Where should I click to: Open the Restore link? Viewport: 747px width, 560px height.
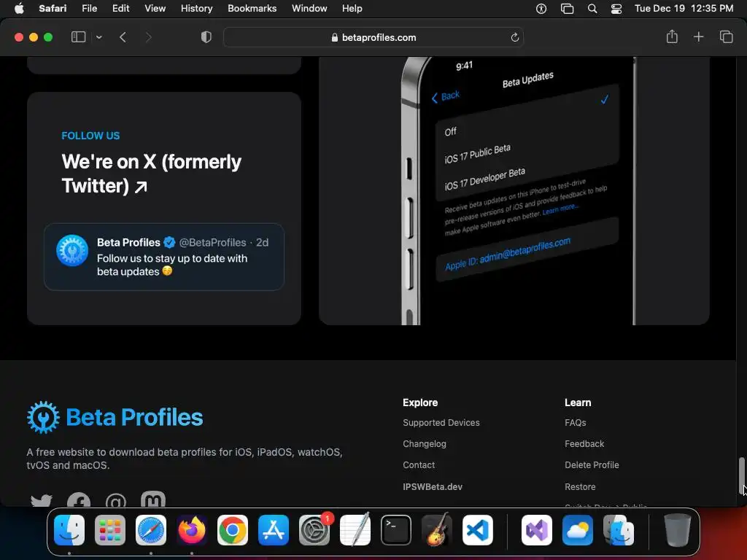pos(580,486)
